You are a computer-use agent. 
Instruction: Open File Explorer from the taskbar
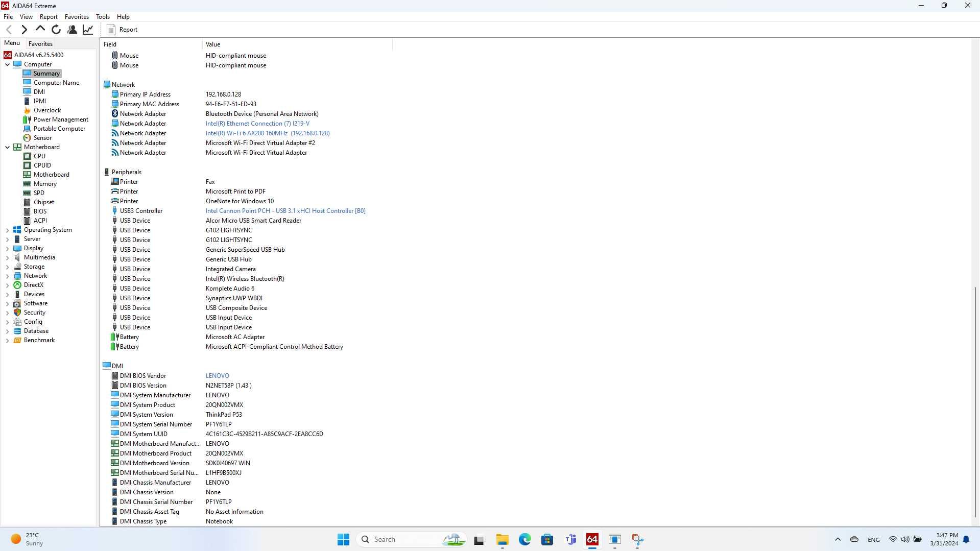pyautogui.click(x=502, y=539)
